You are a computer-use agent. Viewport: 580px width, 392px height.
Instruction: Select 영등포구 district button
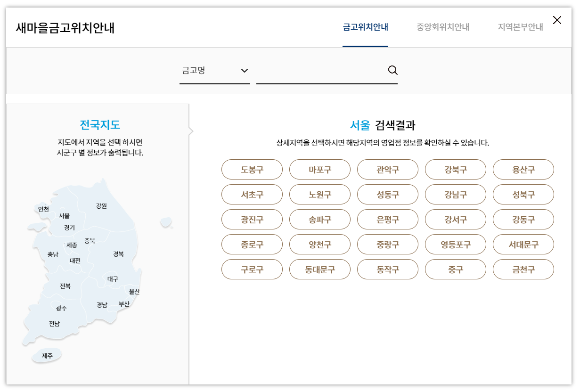[x=456, y=245]
